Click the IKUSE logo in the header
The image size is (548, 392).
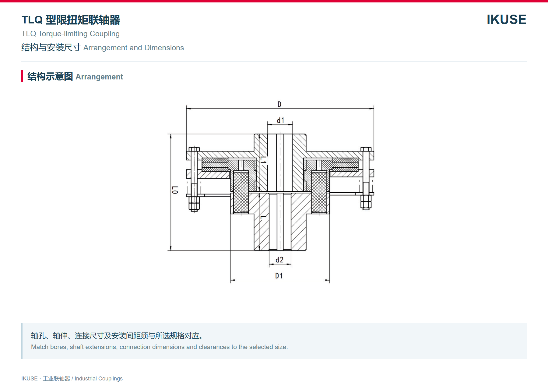506,19
